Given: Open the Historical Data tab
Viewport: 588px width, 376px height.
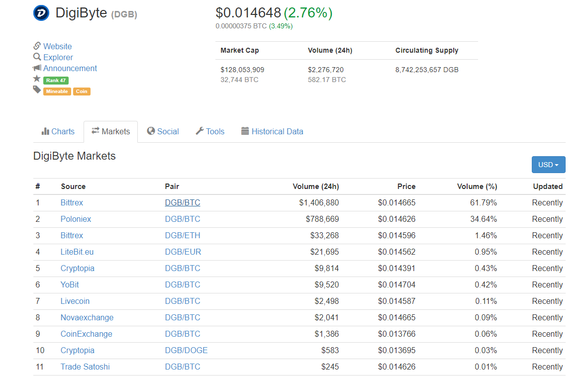Looking at the screenshot, I should pos(272,132).
